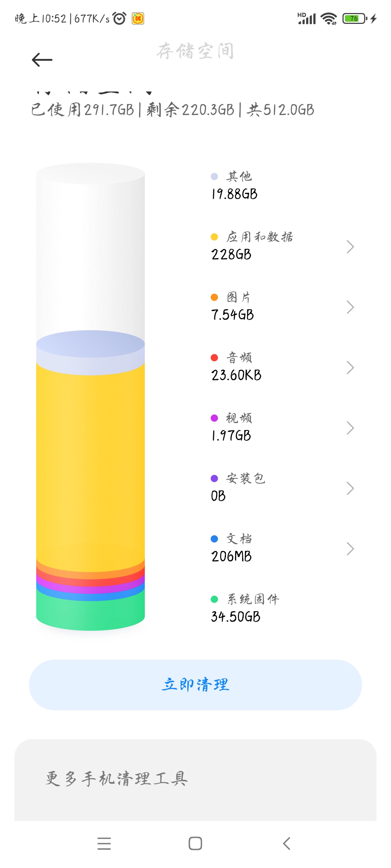Expand the 应用和数据 chevron arrow
Image resolution: width=391 pixels, height=868 pixels.
coord(350,247)
